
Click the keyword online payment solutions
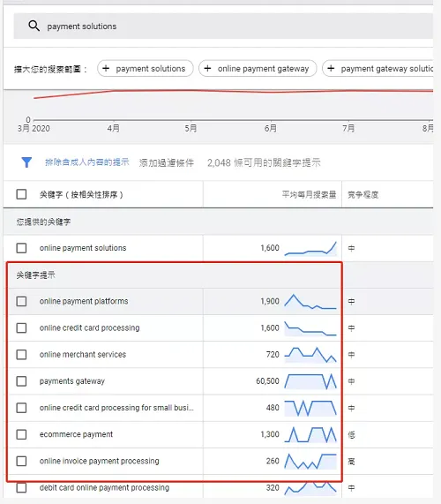(x=83, y=248)
